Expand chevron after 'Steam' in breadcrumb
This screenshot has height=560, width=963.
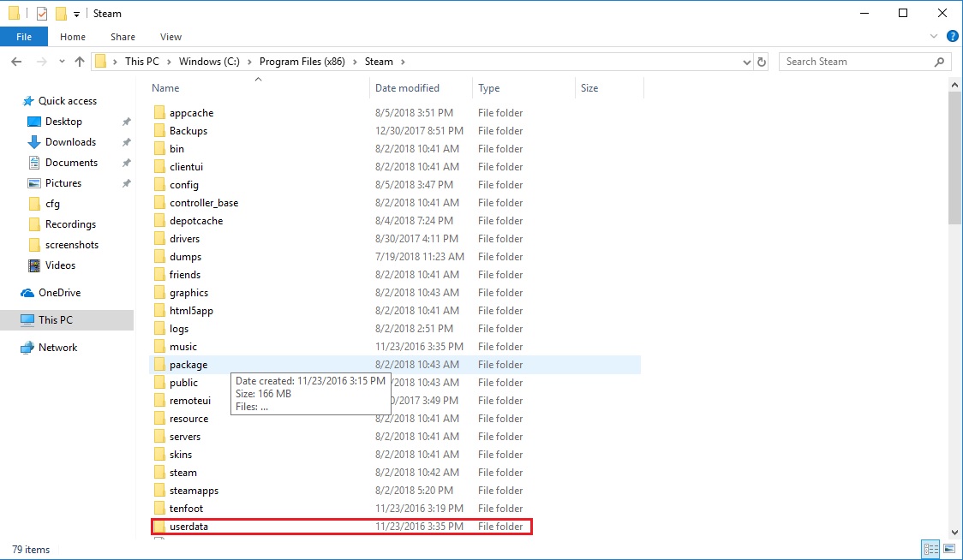click(403, 62)
